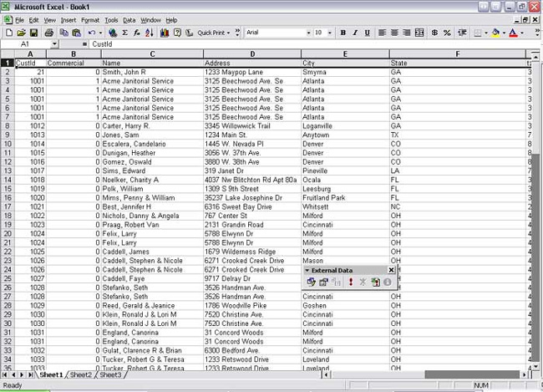This screenshot has width=543, height=392.
Task: Toggle Underline formatting
Action: [367, 33]
